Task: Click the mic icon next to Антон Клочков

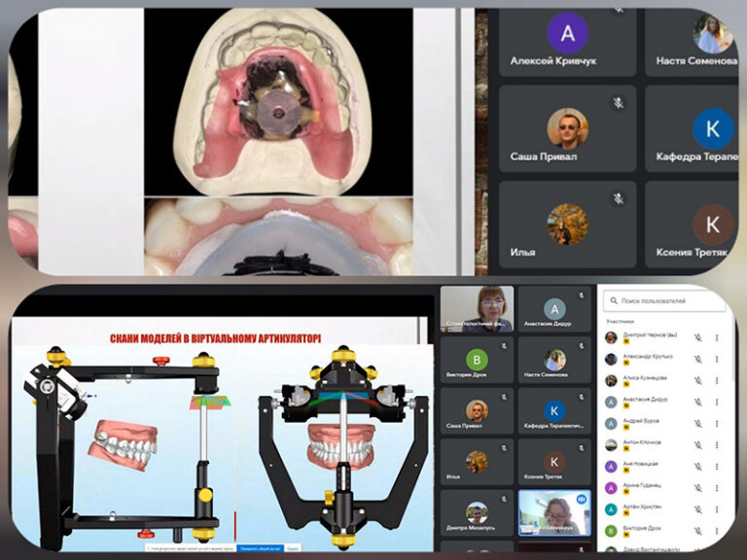Action: tap(697, 444)
